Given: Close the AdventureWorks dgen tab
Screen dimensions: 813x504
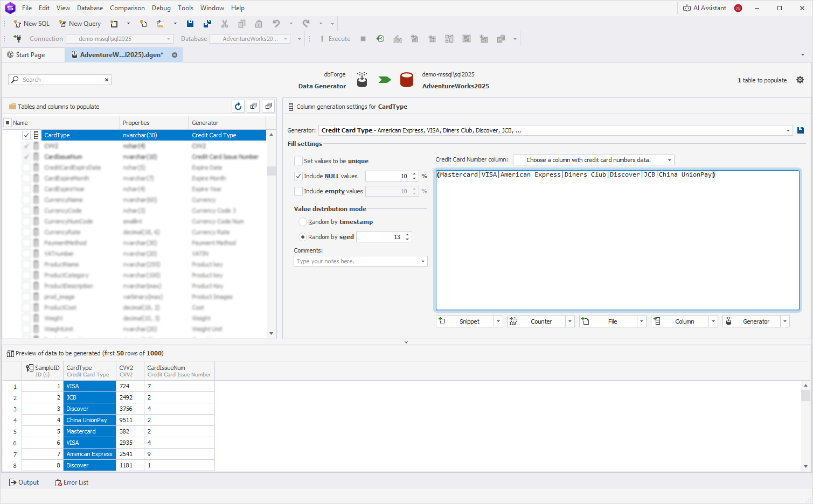Looking at the screenshot, I should 175,55.
